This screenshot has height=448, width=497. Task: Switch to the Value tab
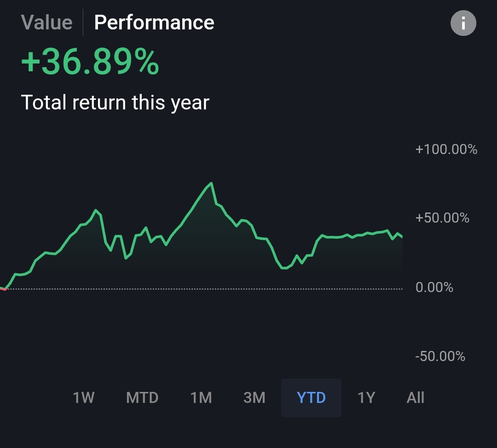point(46,23)
